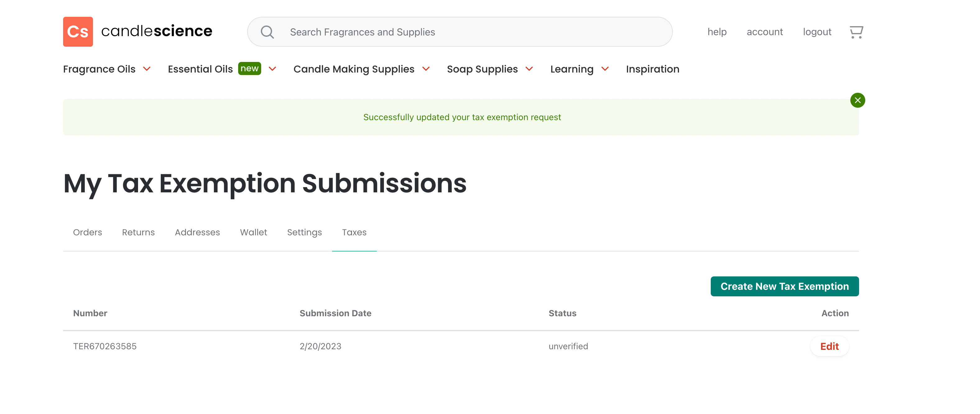The width and height of the screenshot is (980, 414).
Task: Open the account page
Action: pos(765,32)
